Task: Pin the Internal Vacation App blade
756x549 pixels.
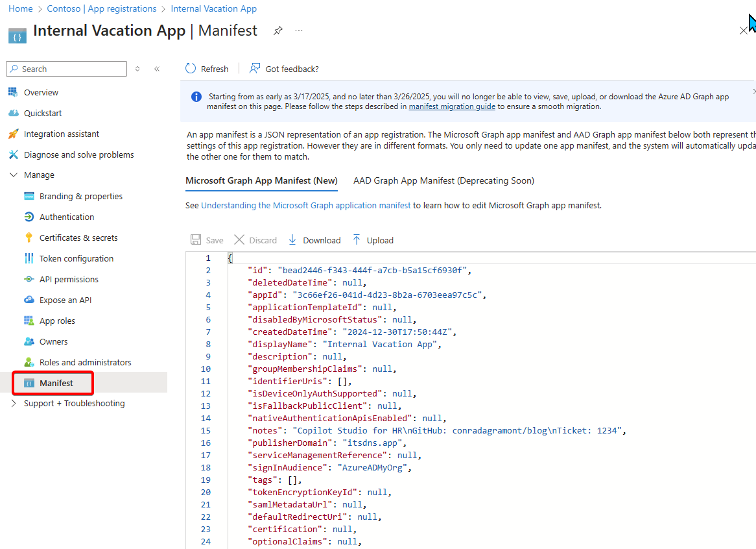Action: click(x=278, y=30)
